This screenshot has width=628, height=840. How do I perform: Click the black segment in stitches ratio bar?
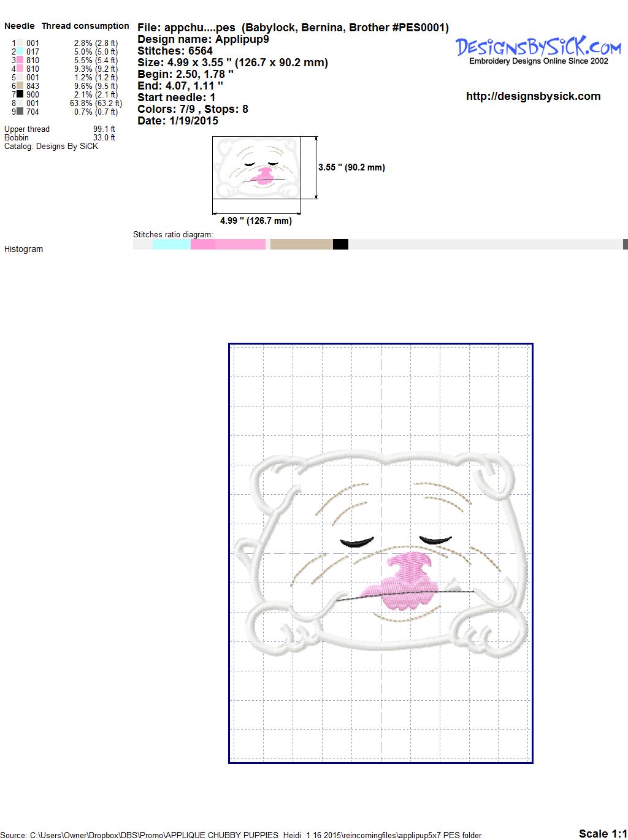tap(340, 245)
